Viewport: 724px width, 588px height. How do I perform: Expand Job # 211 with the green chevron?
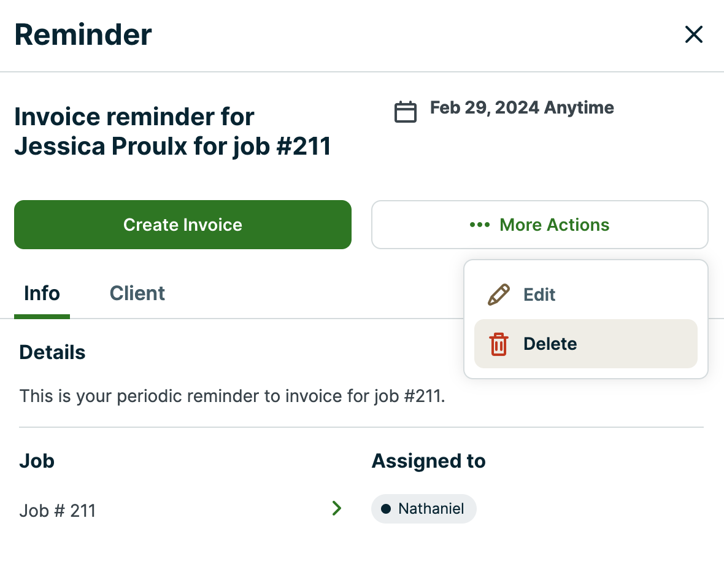pos(336,508)
